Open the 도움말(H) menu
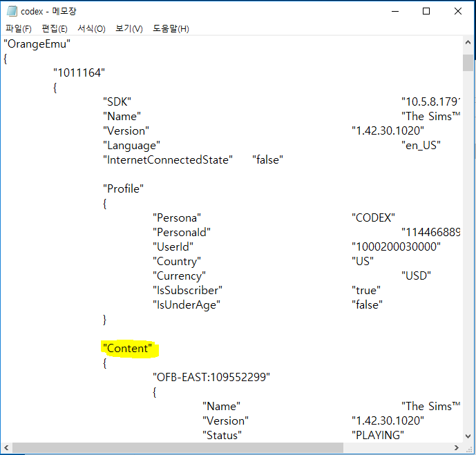This screenshot has height=455, width=476. (x=171, y=29)
